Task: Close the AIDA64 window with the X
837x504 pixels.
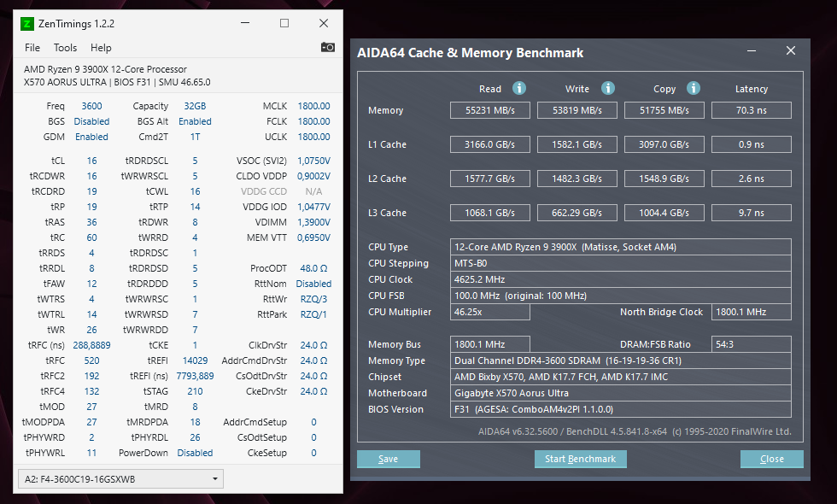Action: click(x=791, y=50)
